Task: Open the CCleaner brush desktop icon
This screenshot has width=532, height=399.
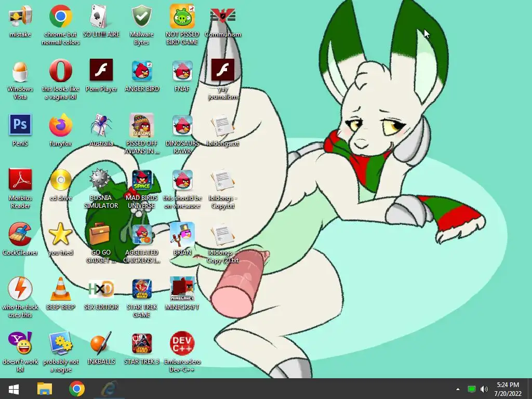Action: [20, 234]
